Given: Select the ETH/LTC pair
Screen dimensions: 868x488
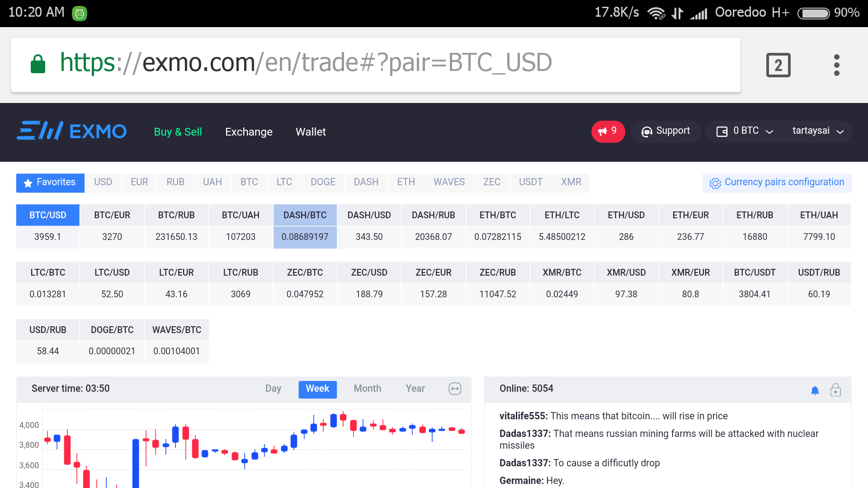Looking at the screenshot, I should (x=562, y=226).
